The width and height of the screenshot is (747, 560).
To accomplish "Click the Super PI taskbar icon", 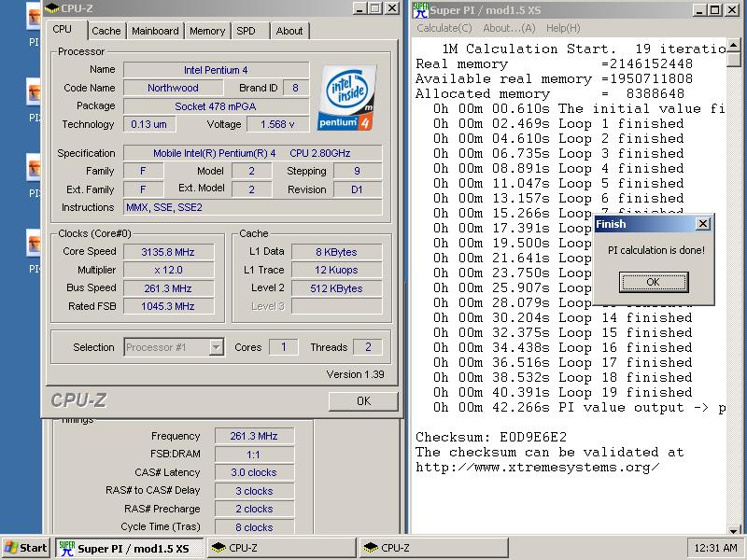I will coord(67,548).
